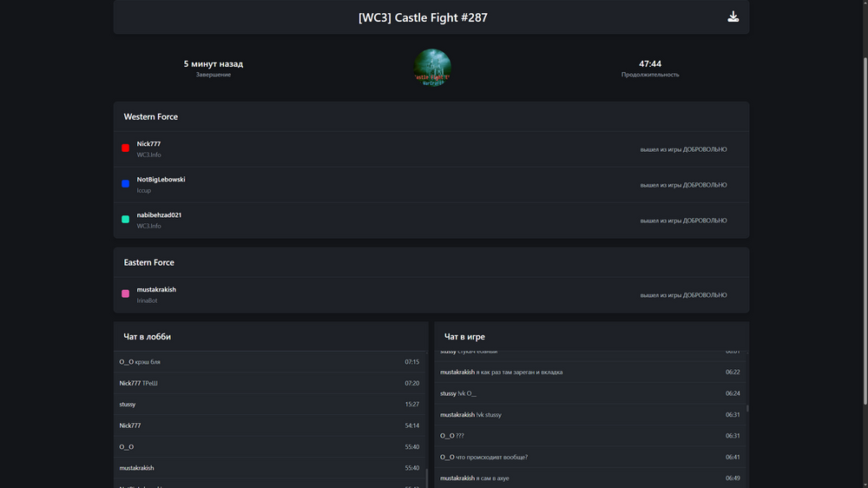Click the blue color square beside NotBigLebowski

click(x=126, y=184)
